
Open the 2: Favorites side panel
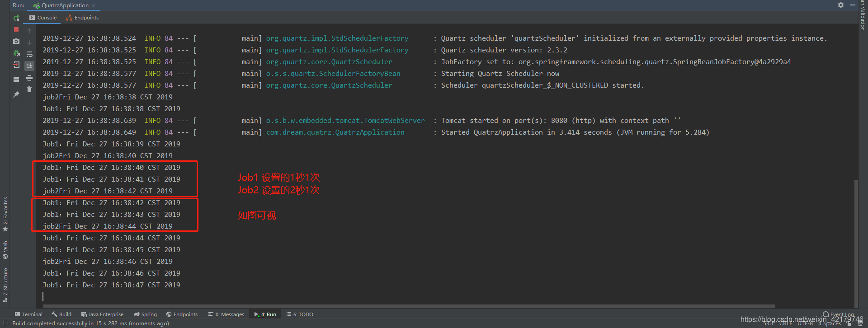click(x=5, y=215)
